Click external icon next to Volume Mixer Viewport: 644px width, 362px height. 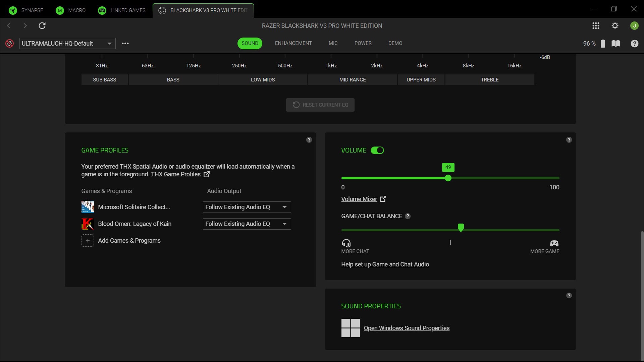tap(383, 199)
